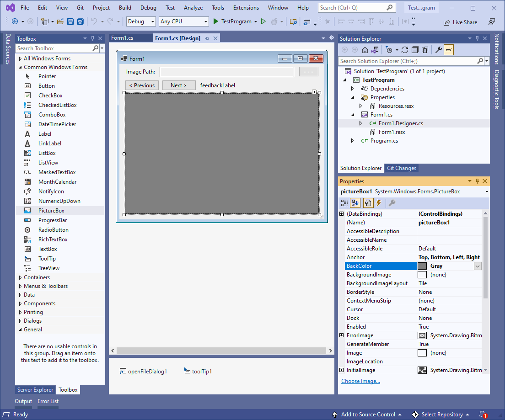The height and width of the screenshot is (420, 505).
Task: Click the gray BackColor swatch
Action: 422,266
